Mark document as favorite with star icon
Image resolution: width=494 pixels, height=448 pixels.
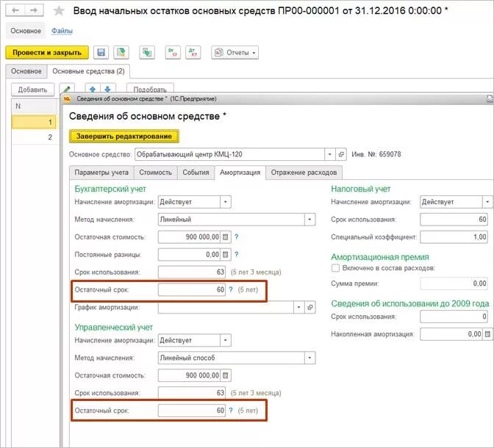point(59,11)
